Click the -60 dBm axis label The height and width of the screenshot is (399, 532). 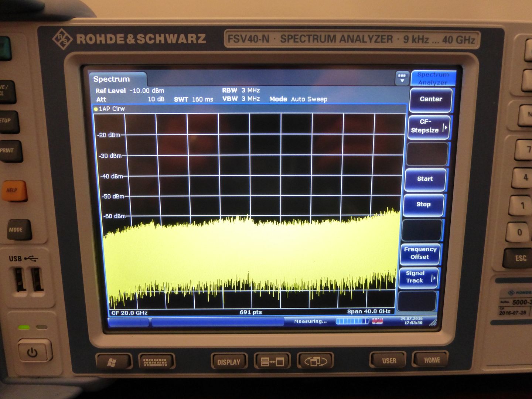point(115,216)
